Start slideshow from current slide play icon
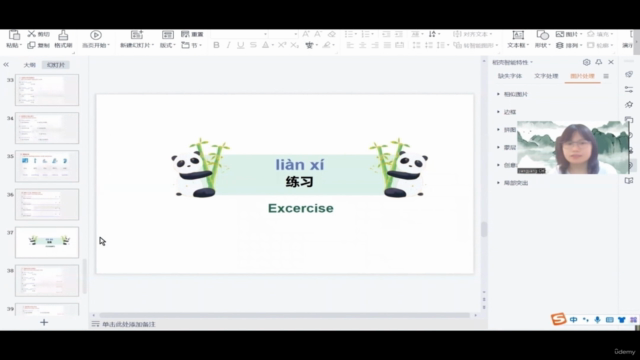The image size is (640, 360). 96,36
